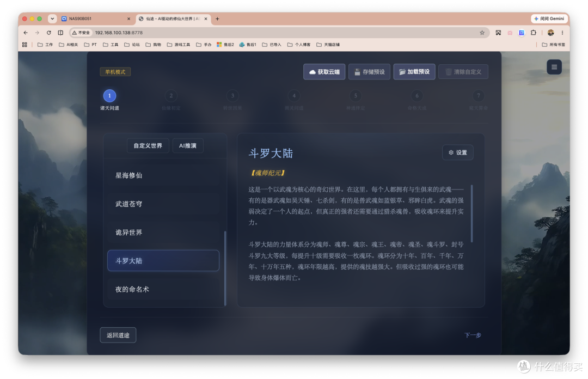Open the 个人博客 bookmarks folder
The height and width of the screenshot is (379, 588).
point(299,45)
